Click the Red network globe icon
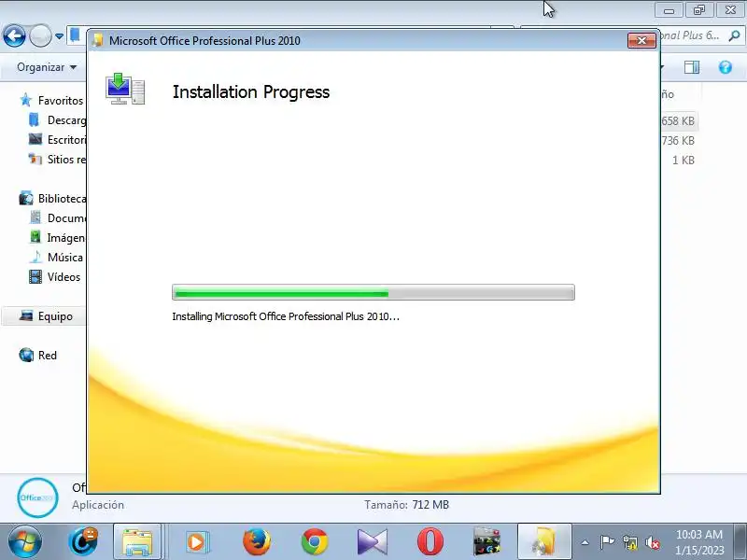747x560 pixels. click(26, 356)
